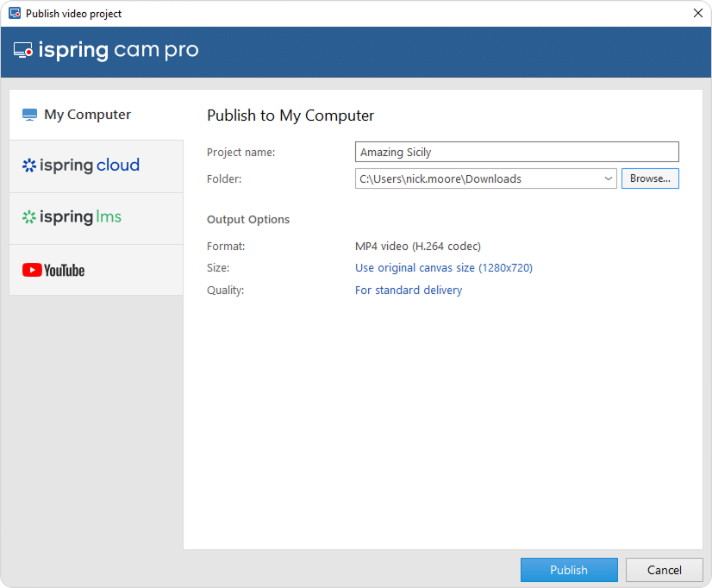
Task: Click the app icon in the title bar
Action: coord(14,13)
